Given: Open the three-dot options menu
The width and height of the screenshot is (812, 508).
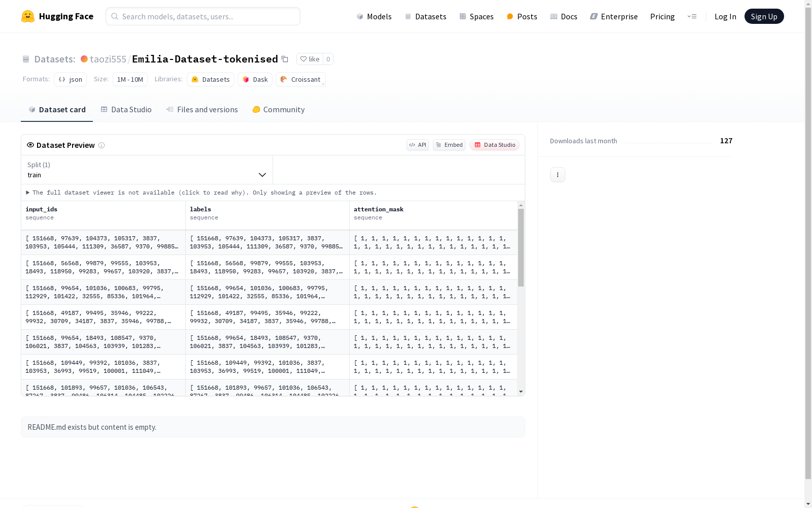Looking at the screenshot, I should (x=558, y=175).
